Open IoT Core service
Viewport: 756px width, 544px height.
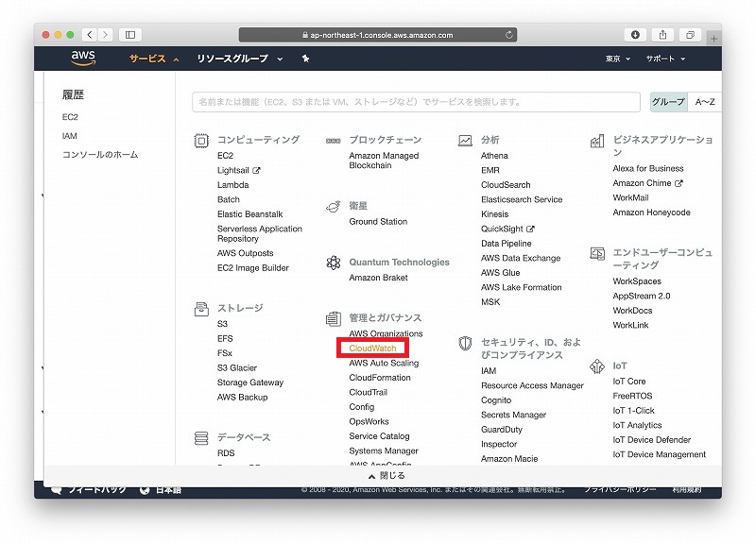pos(629,382)
